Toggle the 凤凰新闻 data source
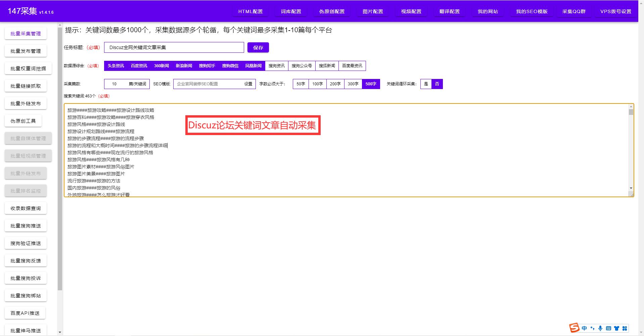644x336 pixels. click(x=254, y=66)
